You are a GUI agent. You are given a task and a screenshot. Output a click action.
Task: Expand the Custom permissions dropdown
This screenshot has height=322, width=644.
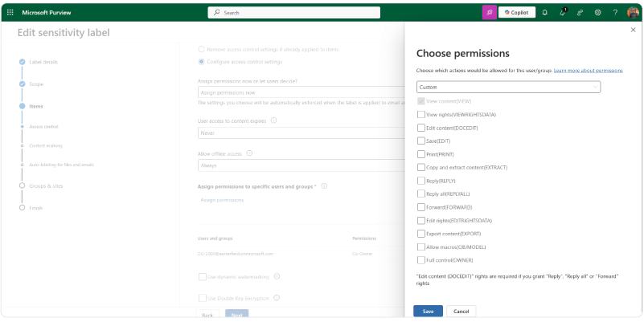pyautogui.click(x=508, y=87)
